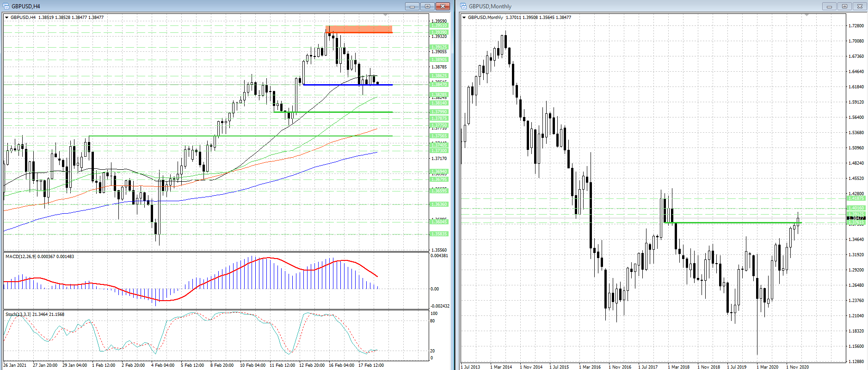Viewport: 868px width, 370px height.
Task: Click the 1.38470 green price label on H4 chart
Action: click(x=439, y=84)
